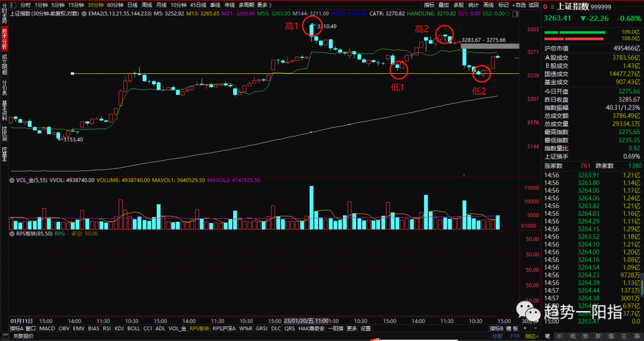Image resolution: width=644 pixels, height=341 pixels.
Task: Open the 关联报价 panel icon
Action: [x=6, y=336]
